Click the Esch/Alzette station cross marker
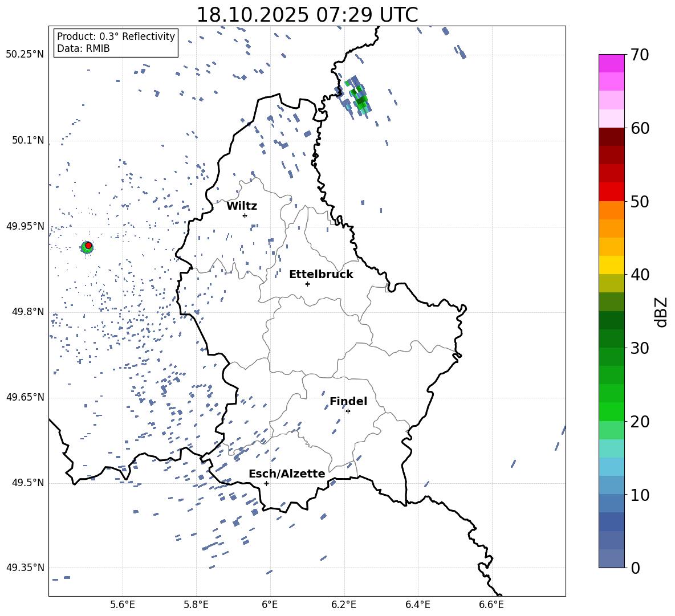 [x=266, y=483]
